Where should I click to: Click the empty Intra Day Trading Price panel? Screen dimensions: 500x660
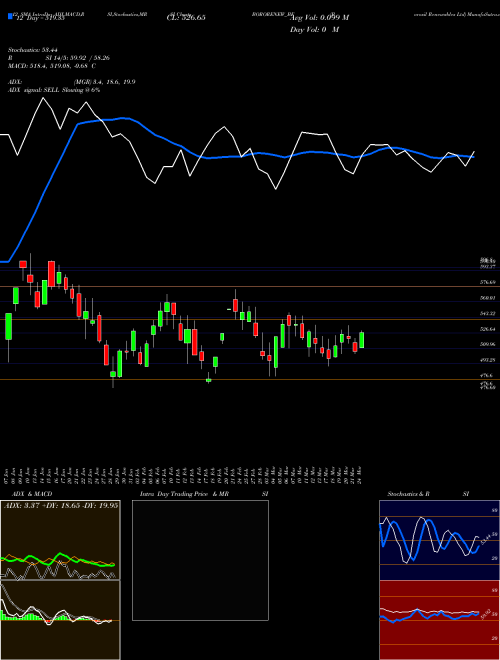click(x=200, y=560)
